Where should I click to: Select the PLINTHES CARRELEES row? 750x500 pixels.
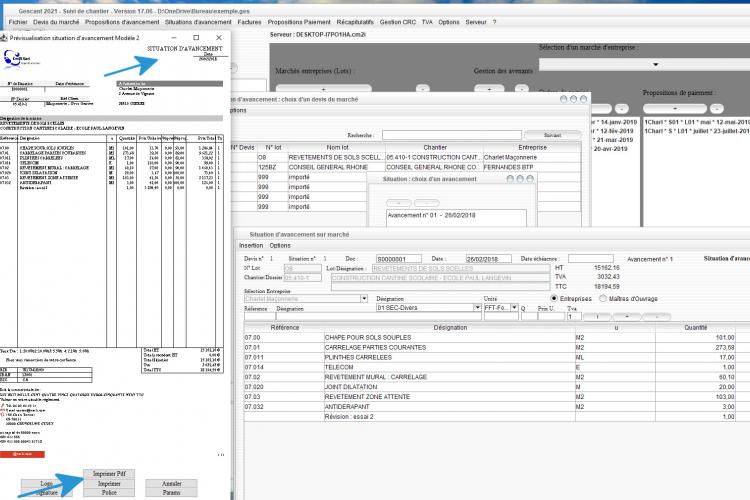tap(496, 357)
